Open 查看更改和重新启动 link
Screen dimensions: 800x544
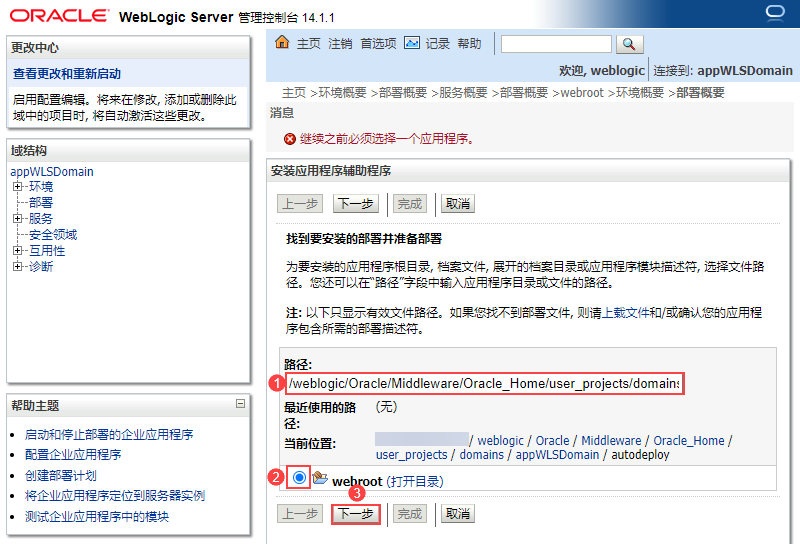point(67,73)
